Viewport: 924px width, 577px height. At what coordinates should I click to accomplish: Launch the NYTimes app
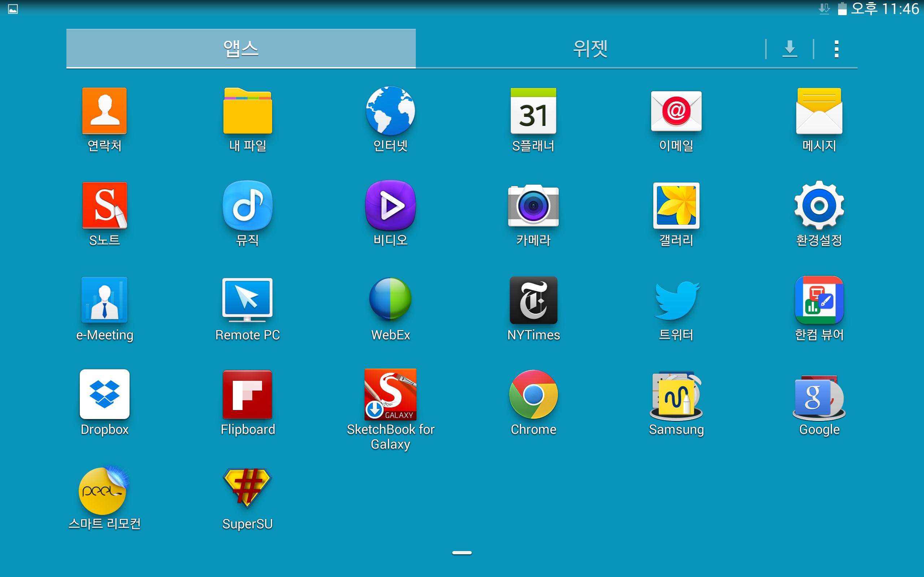tap(533, 300)
